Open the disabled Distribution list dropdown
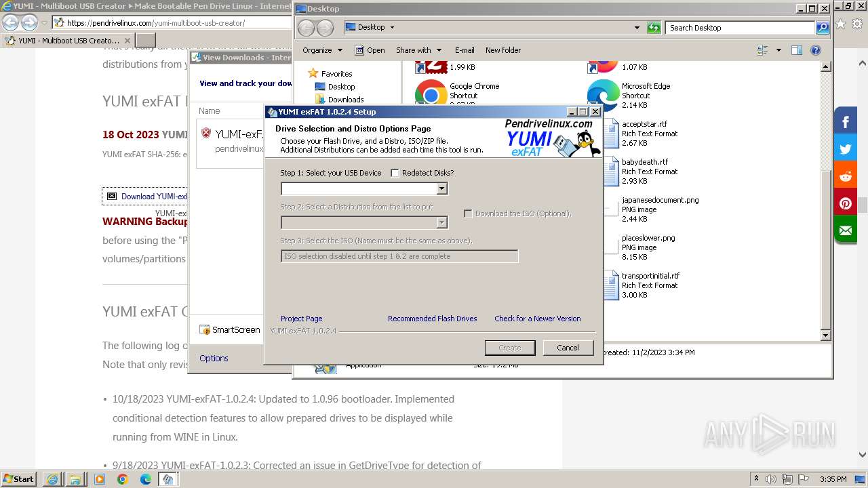Viewport: 868px width, 488px height. point(441,222)
